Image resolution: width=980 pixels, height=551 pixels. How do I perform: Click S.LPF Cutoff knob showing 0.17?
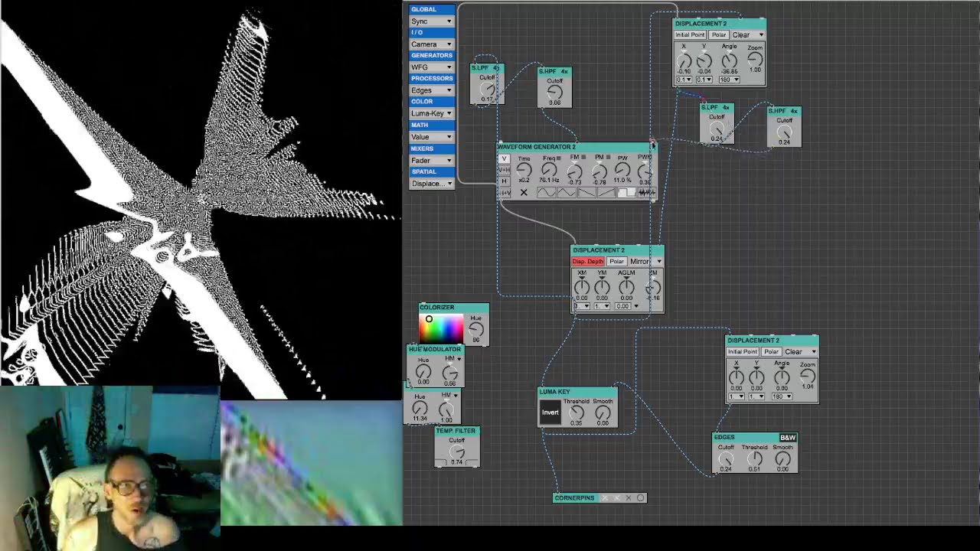487,90
